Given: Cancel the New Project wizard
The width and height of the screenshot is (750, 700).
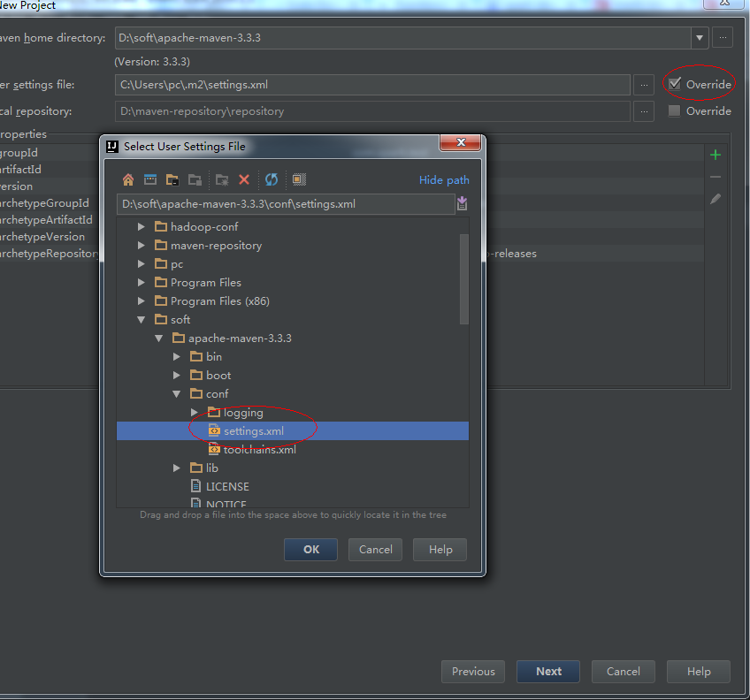Looking at the screenshot, I should [x=624, y=672].
